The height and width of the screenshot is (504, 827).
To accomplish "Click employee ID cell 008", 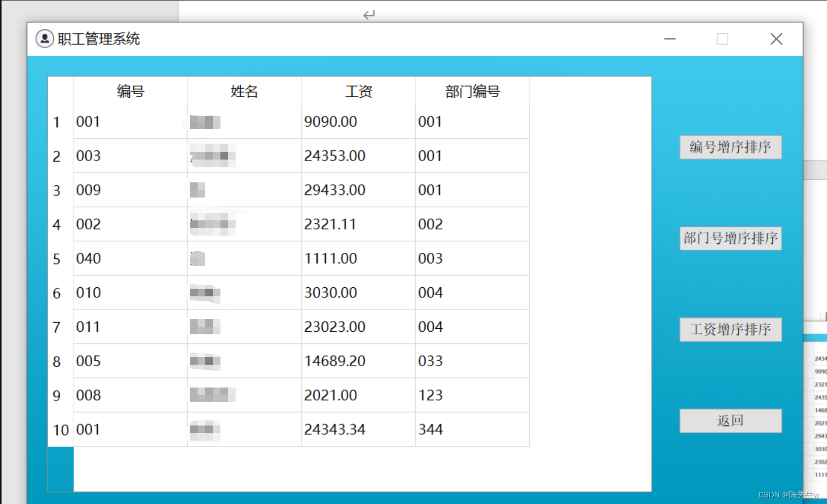I will [130, 395].
